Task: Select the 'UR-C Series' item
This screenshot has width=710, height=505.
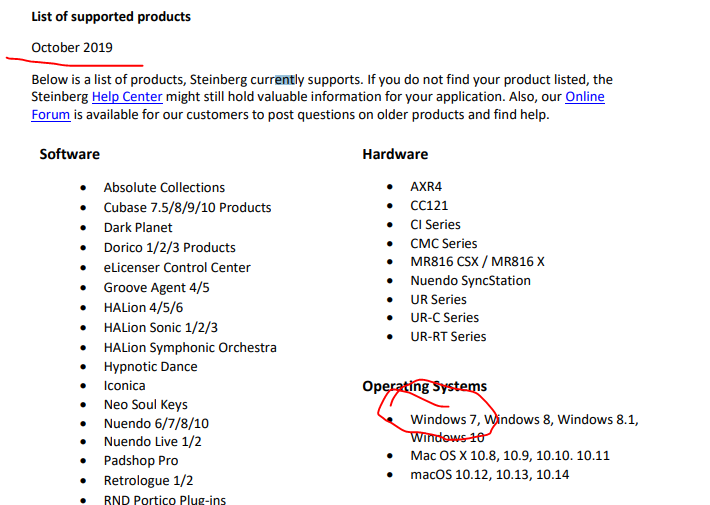Action: click(444, 318)
